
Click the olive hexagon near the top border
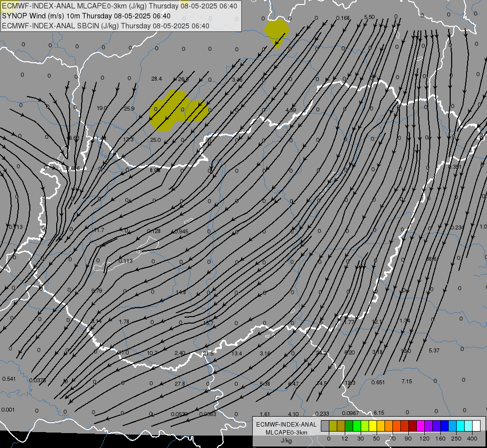pos(277,33)
